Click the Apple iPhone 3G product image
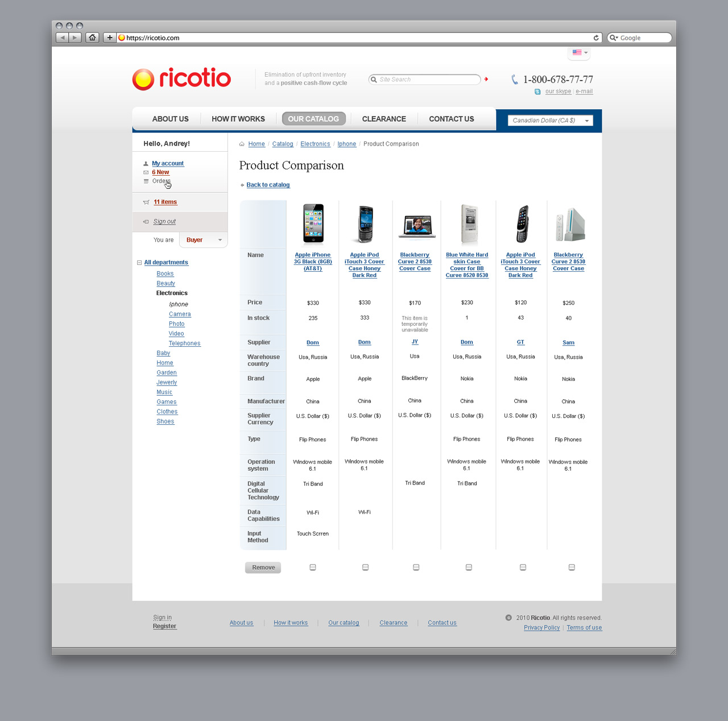This screenshot has height=721, width=728. point(313,223)
